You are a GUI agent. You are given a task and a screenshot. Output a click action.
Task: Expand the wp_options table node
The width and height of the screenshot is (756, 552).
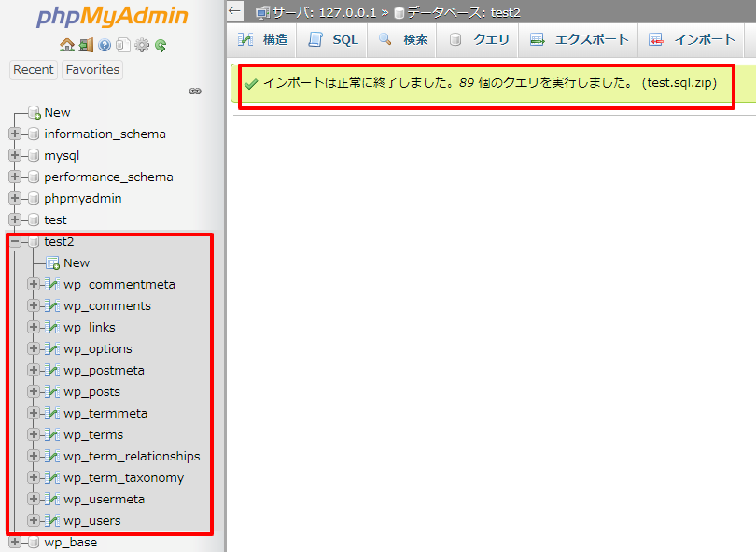(35, 349)
